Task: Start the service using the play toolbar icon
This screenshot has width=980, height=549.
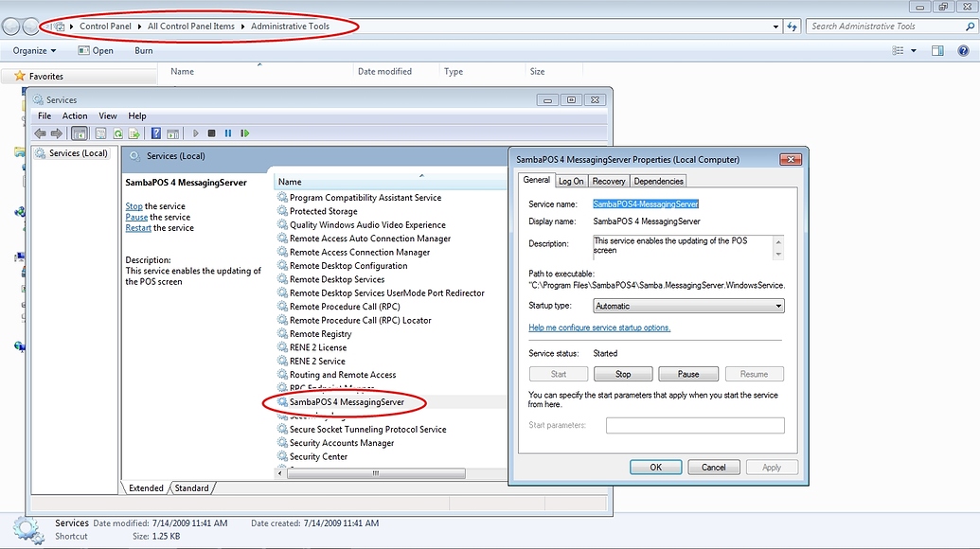Action: point(196,133)
